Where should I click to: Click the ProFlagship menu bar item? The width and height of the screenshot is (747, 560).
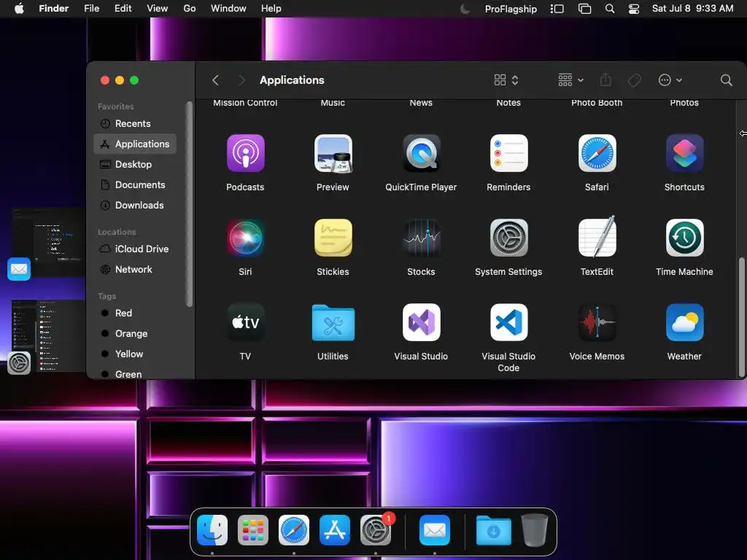(511, 9)
